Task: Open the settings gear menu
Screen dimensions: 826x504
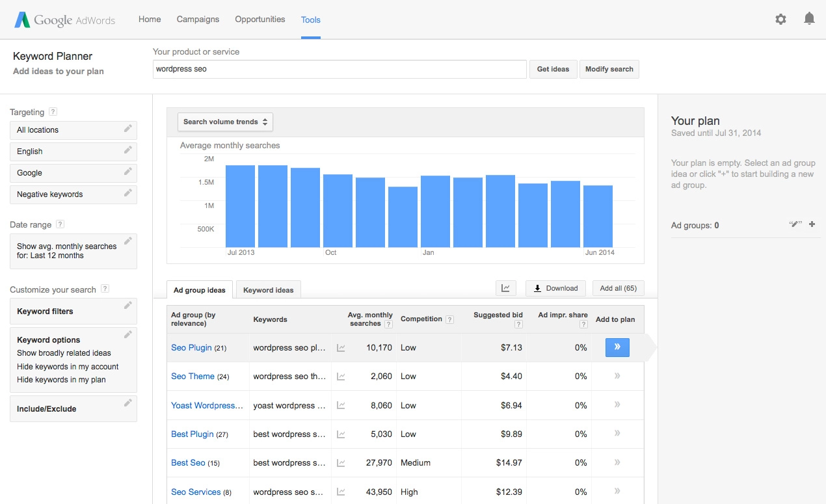Action: coord(780,20)
